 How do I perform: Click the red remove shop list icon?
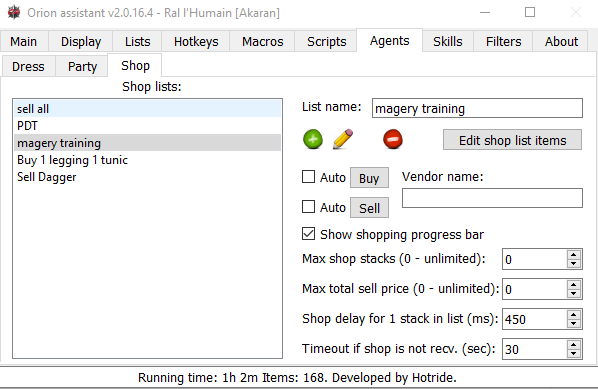[393, 139]
